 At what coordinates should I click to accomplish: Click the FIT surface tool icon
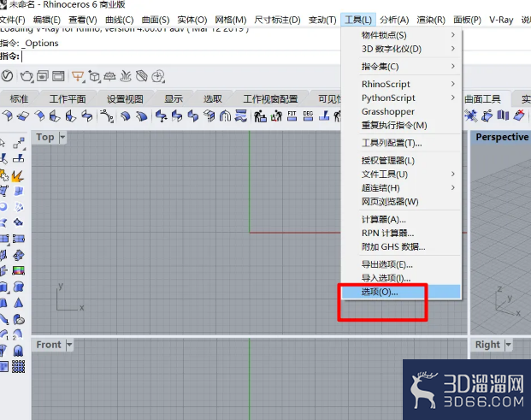click(292, 116)
